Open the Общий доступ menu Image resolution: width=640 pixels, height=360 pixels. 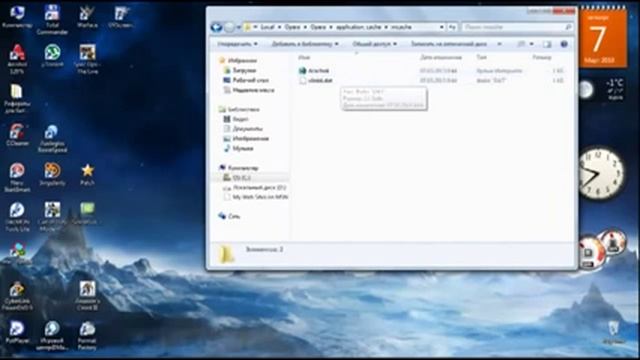[x=374, y=44]
